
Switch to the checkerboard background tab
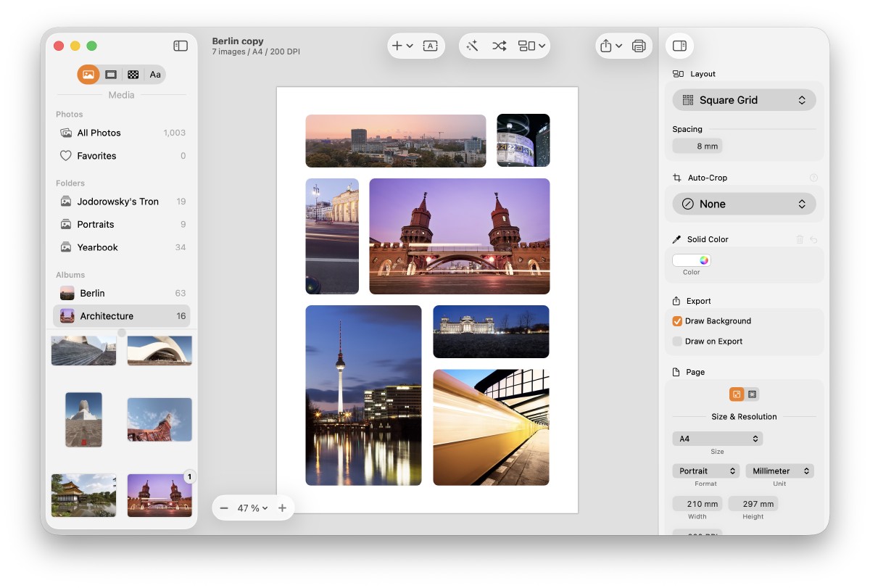(133, 74)
